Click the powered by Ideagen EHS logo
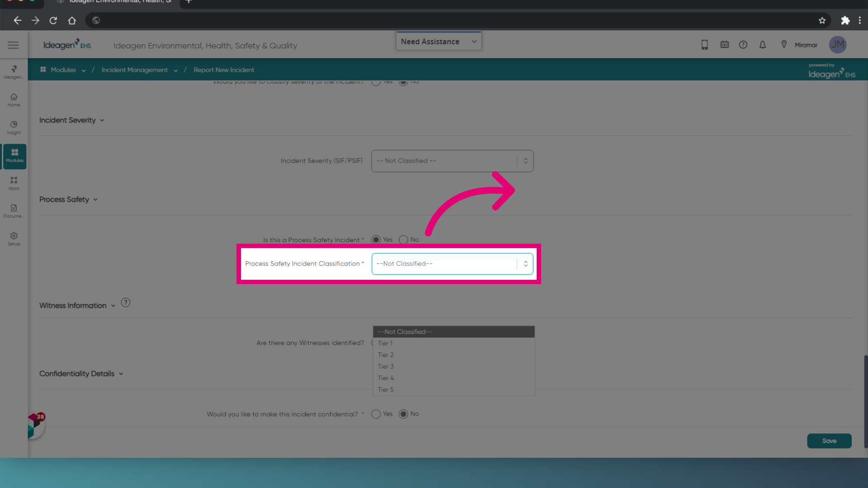 point(832,71)
